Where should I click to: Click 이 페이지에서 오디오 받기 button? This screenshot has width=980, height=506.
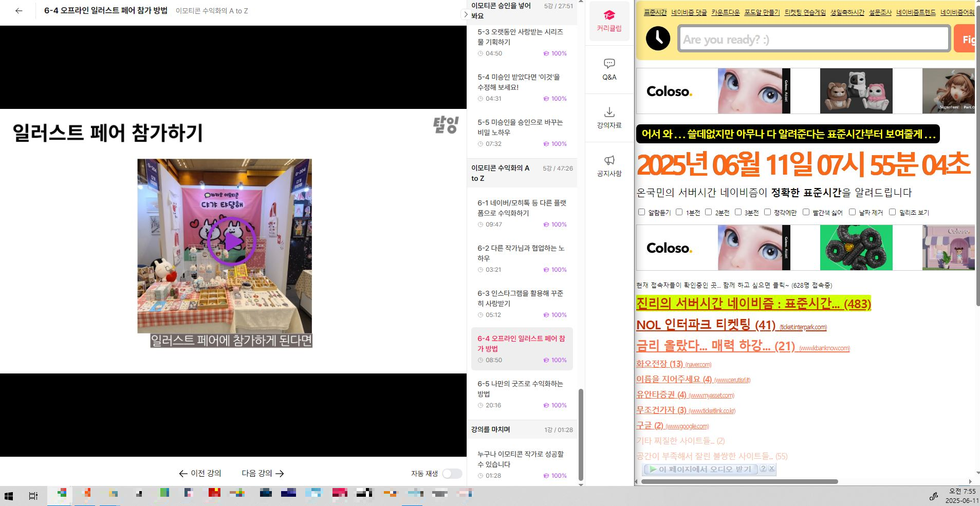(700, 469)
